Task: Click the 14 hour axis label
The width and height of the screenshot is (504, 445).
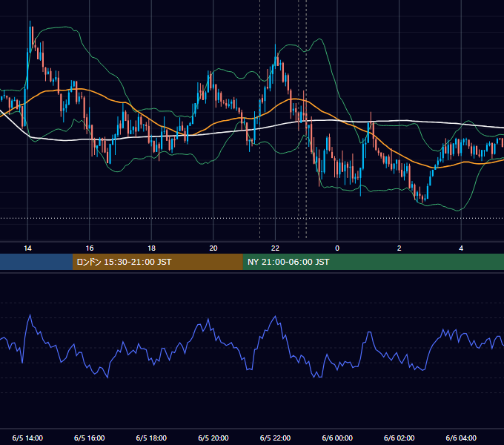Action: click(x=27, y=248)
